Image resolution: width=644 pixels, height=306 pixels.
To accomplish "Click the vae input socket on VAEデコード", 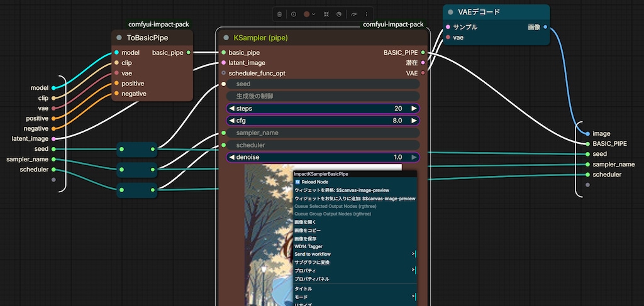I will pos(448,37).
